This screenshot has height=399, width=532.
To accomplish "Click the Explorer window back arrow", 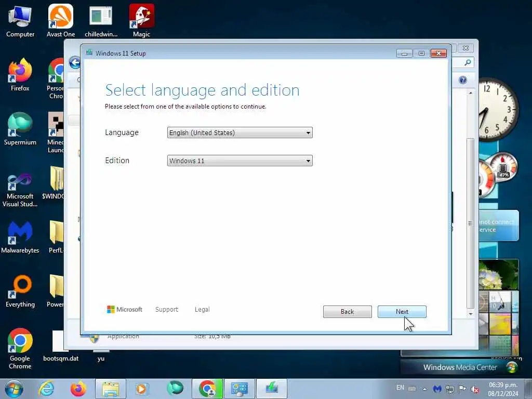I will [75, 62].
